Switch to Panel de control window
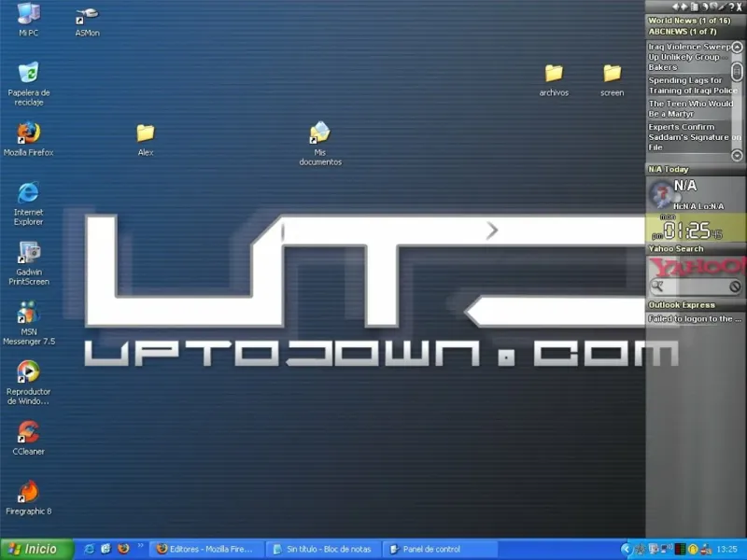The width and height of the screenshot is (747, 560). [x=439, y=550]
